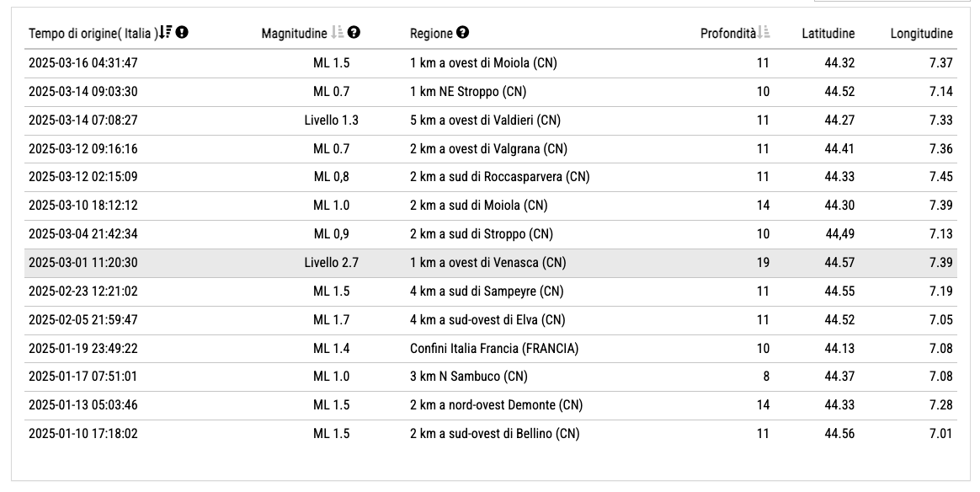
Task: Show help icon next to Regione
Action: (x=463, y=33)
